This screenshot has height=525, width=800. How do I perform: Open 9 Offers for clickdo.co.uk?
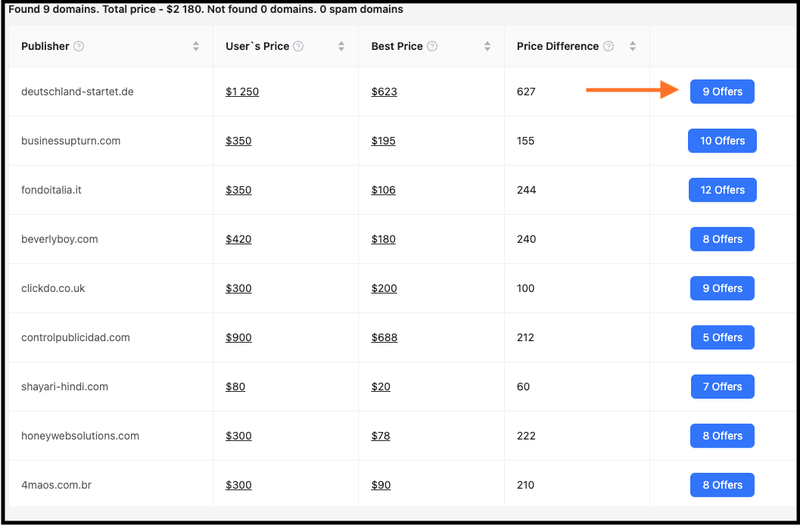(722, 288)
